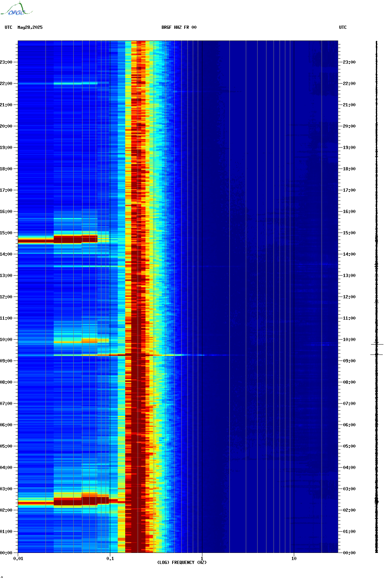Screen dimensions: 392x581
Task: Click the 22:00 tick on the right time axis
Action: coord(349,84)
